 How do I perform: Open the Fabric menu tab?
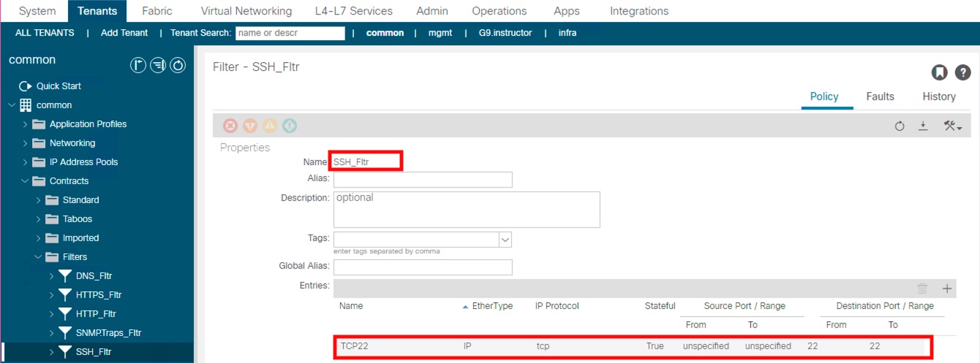tap(157, 11)
